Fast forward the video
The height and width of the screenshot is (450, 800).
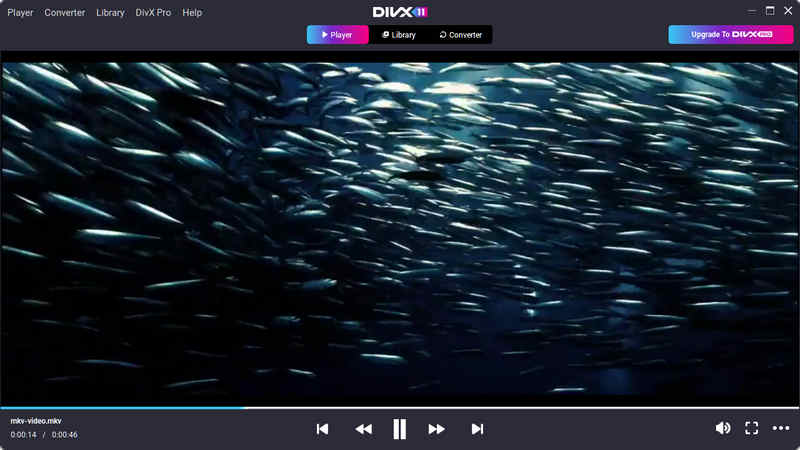(x=436, y=429)
